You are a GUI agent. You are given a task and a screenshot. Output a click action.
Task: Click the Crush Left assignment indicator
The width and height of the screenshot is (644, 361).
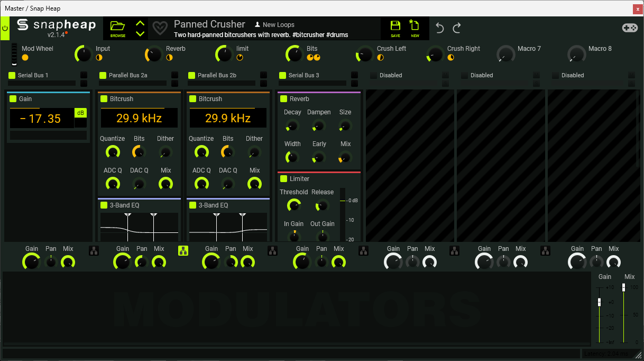(380, 57)
